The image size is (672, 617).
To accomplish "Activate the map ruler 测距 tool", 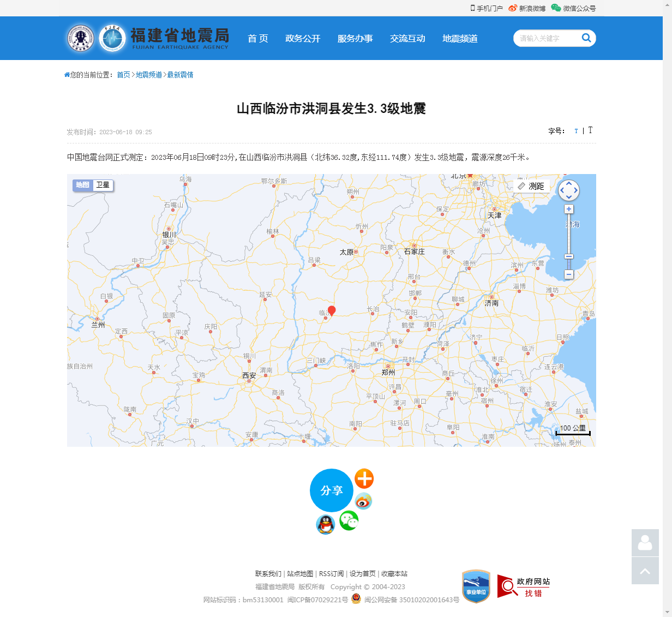I will pos(531,185).
